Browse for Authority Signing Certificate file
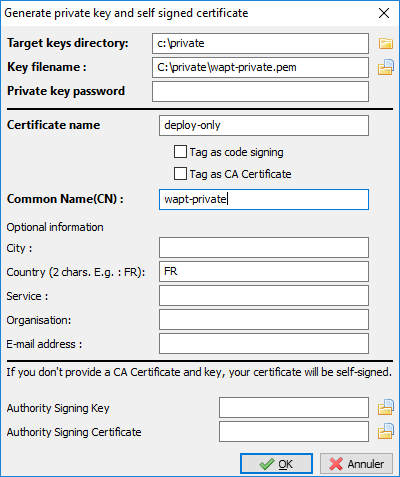The height and width of the screenshot is (477, 400). pos(386,431)
